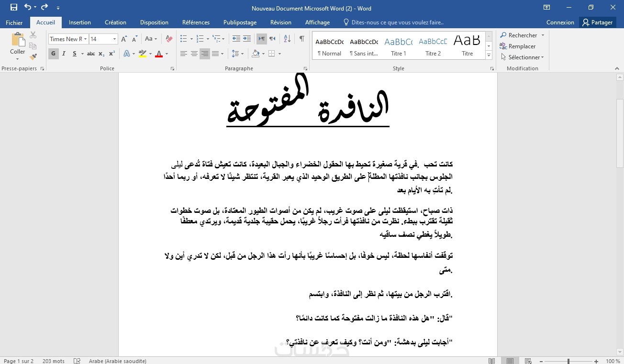The height and width of the screenshot is (364, 624).
Task: Apply the Titre 2 style
Action: point(433,46)
